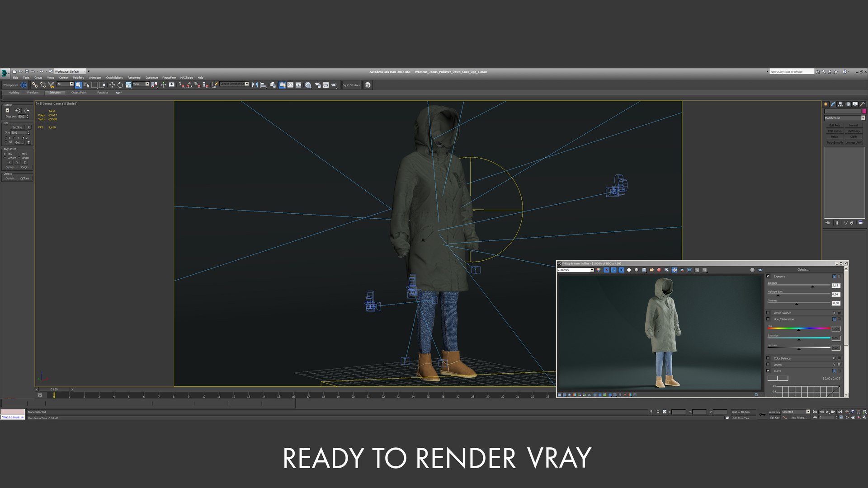Viewport: 868px width, 488px height.
Task: Enable the Levels checkbox
Action: (768, 364)
